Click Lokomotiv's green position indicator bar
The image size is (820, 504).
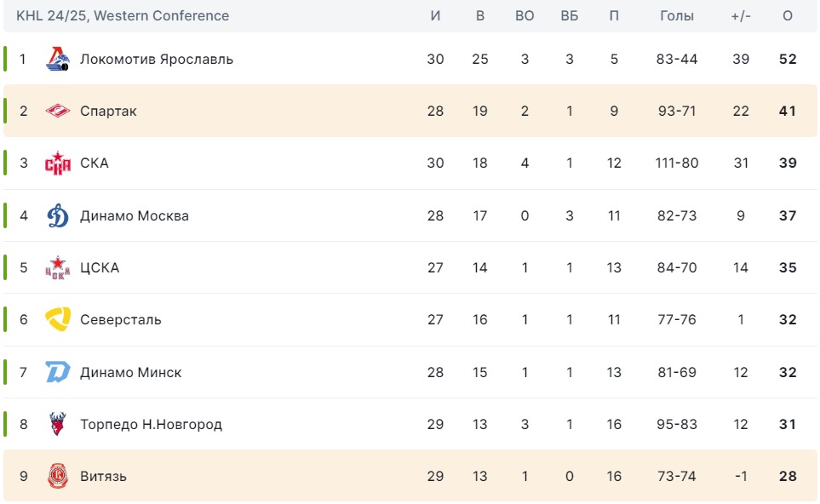click(5, 60)
